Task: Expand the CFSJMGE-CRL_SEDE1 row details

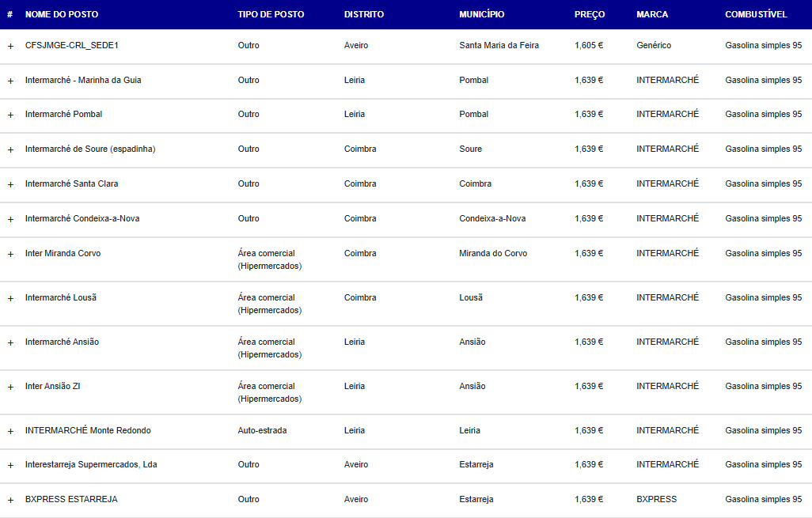Action: tap(10, 46)
